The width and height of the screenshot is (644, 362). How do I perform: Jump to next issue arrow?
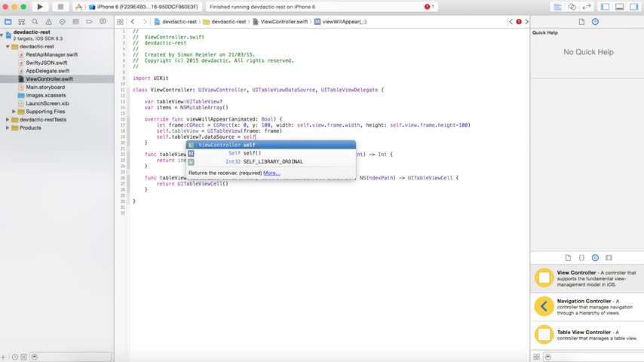coord(526,22)
